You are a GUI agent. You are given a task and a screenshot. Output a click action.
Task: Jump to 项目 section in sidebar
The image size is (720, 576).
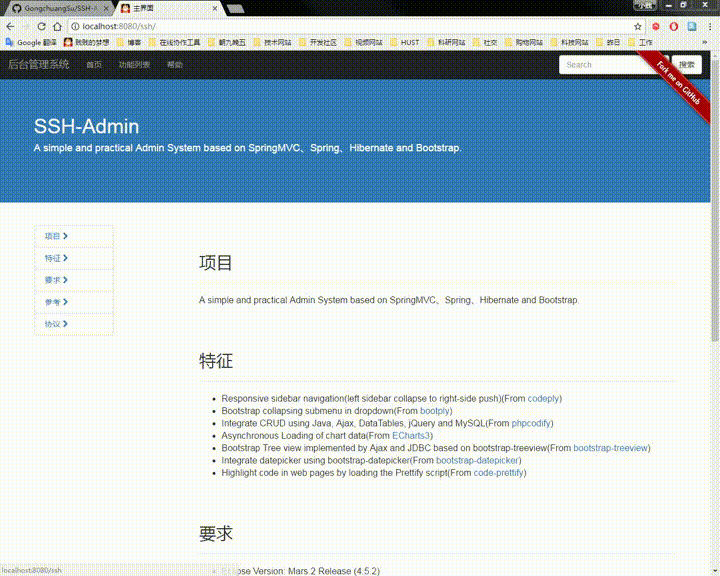click(x=74, y=236)
